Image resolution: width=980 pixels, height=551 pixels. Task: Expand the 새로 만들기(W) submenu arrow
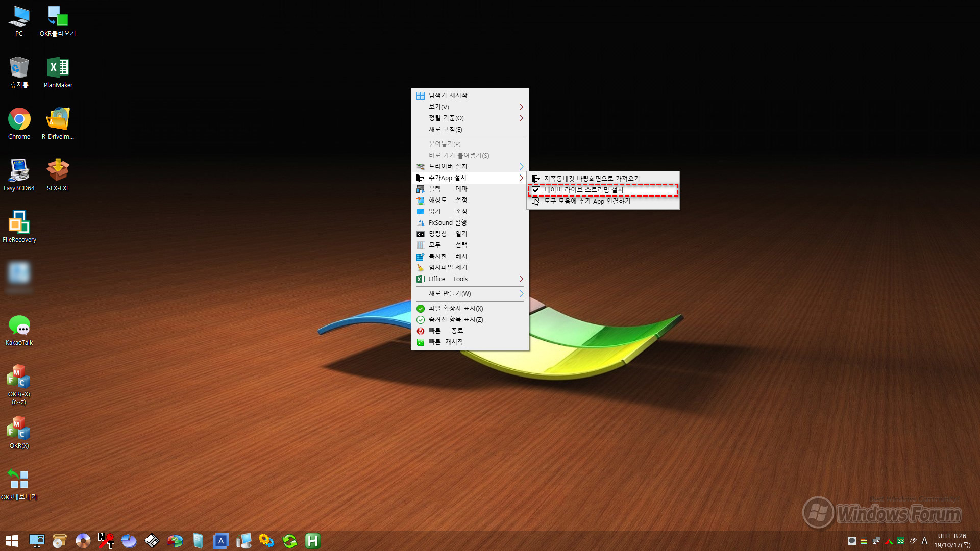click(521, 293)
